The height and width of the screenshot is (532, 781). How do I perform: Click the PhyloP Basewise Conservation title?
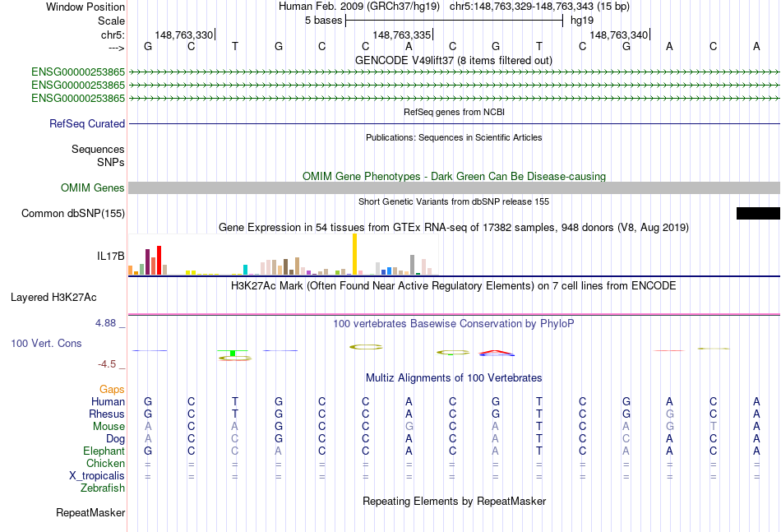coord(454,324)
